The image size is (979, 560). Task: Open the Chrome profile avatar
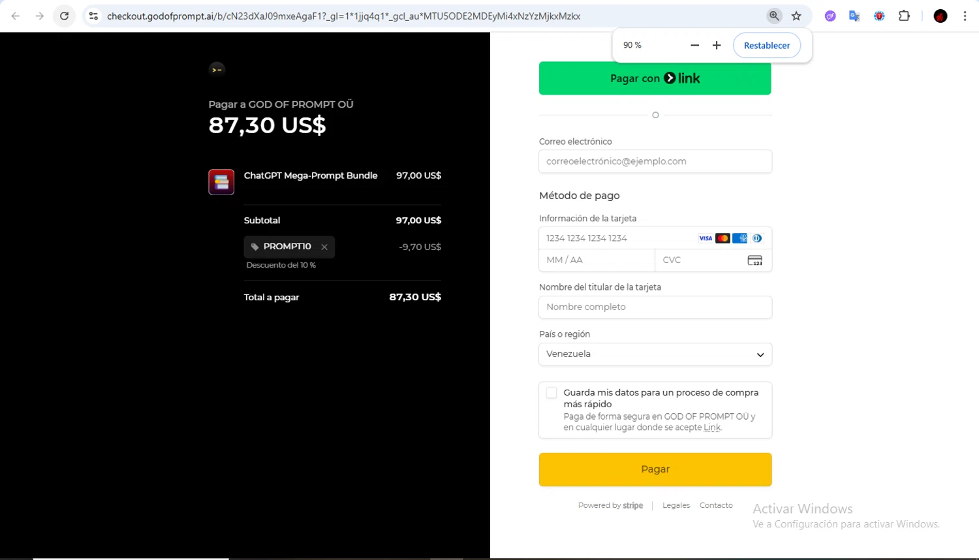coord(940,16)
